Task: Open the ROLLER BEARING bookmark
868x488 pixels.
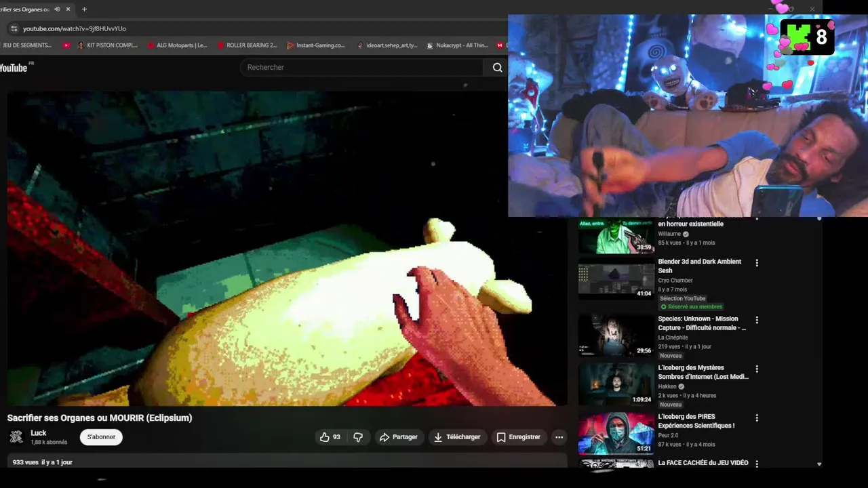Action: coord(248,45)
